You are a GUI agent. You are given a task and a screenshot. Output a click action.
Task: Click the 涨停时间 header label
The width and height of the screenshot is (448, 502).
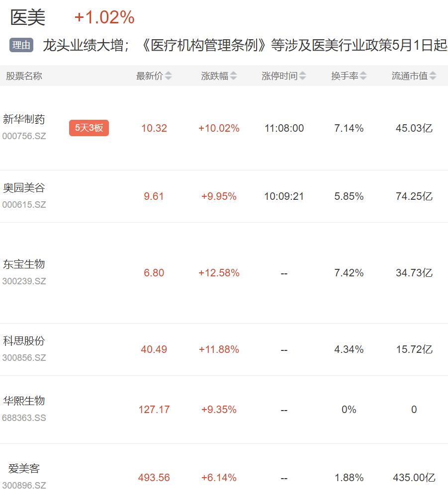279,76
